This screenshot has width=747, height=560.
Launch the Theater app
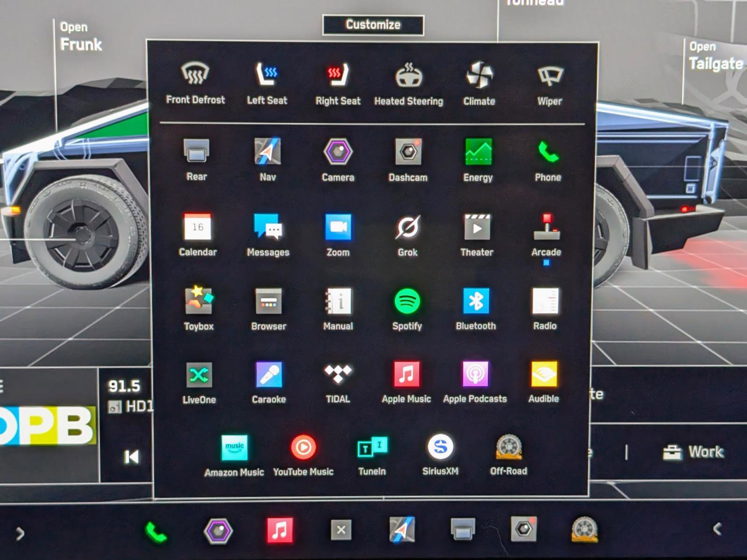pos(477,235)
